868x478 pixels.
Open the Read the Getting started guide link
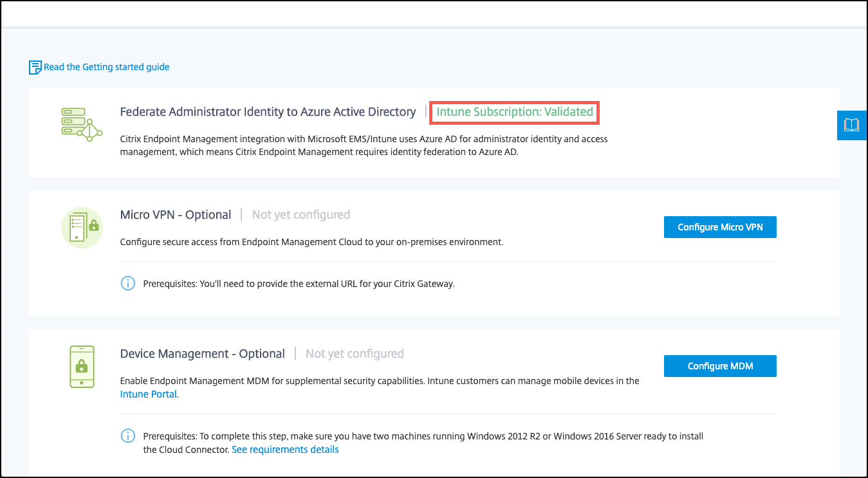pyautogui.click(x=107, y=67)
